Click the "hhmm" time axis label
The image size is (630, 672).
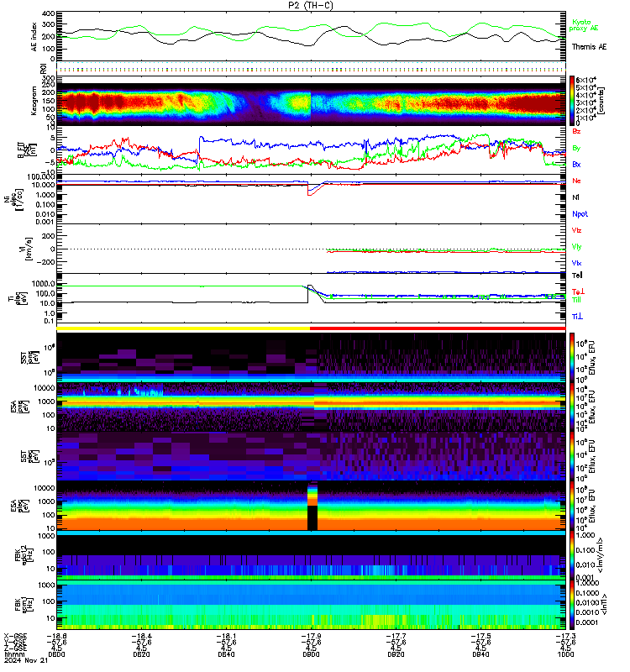click(13, 654)
